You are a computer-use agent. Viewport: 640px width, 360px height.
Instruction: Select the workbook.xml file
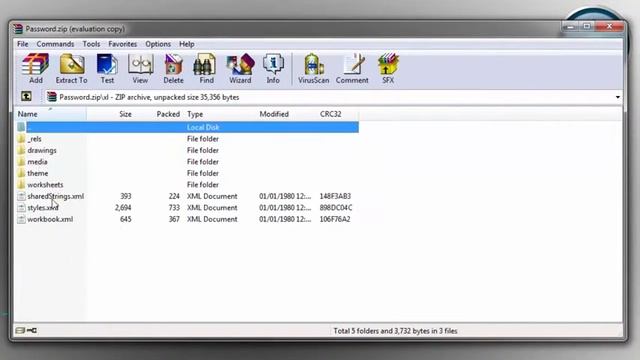click(x=50, y=219)
